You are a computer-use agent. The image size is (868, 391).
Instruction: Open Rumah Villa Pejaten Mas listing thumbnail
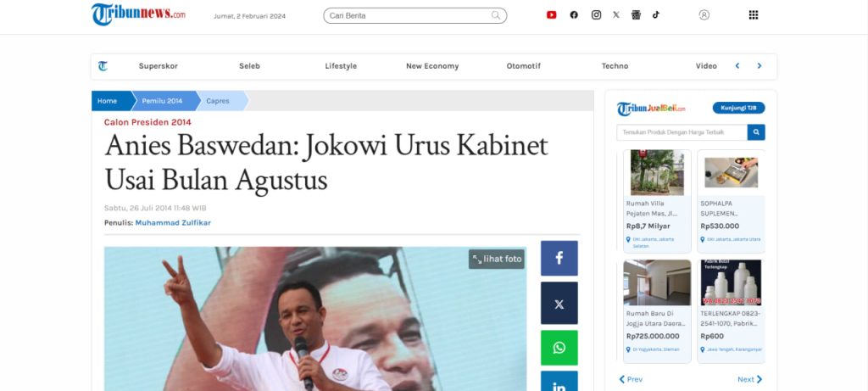[657, 173]
